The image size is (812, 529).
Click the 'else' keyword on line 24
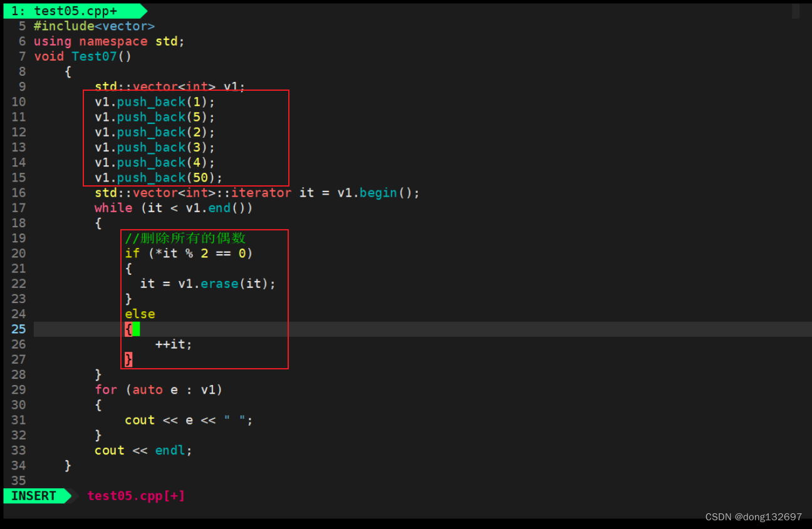point(140,314)
